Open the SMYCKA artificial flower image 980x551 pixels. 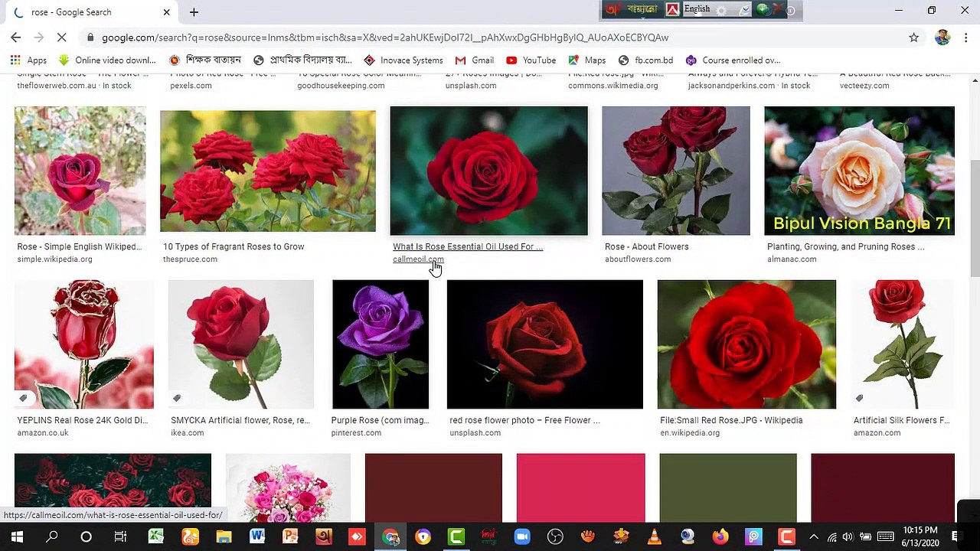click(x=240, y=344)
